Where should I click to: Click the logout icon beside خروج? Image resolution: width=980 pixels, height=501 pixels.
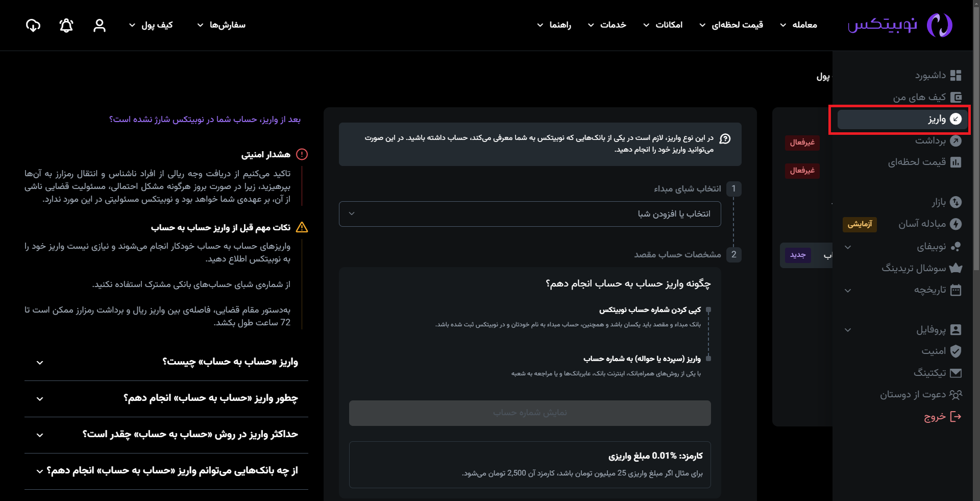[x=956, y=417]
